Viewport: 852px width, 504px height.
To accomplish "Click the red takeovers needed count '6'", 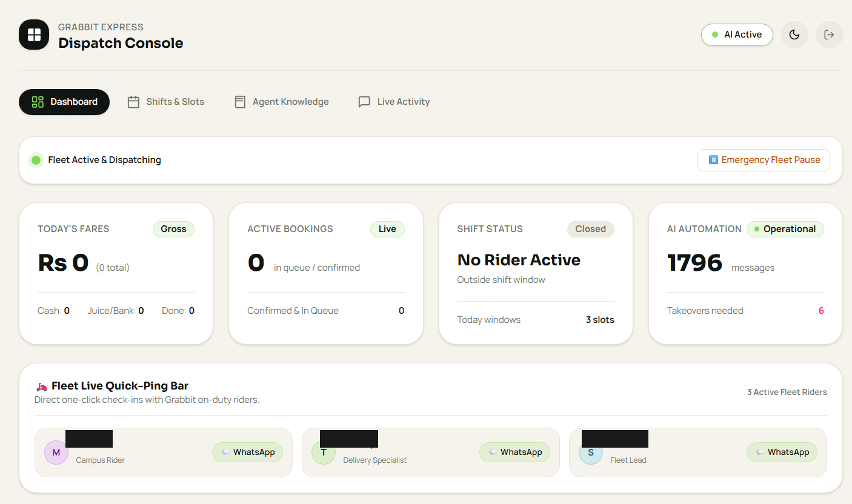I will pyautogui.click(x=821, y=311).
